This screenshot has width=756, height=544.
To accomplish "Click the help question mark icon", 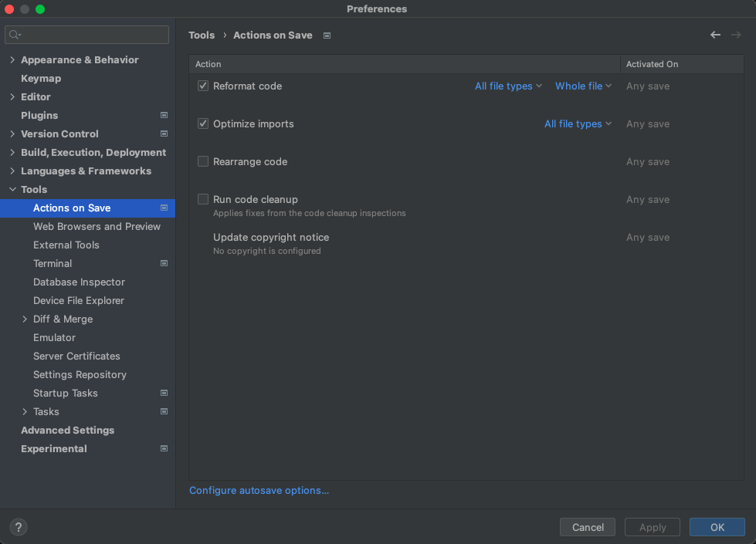I will pos(19,527).
